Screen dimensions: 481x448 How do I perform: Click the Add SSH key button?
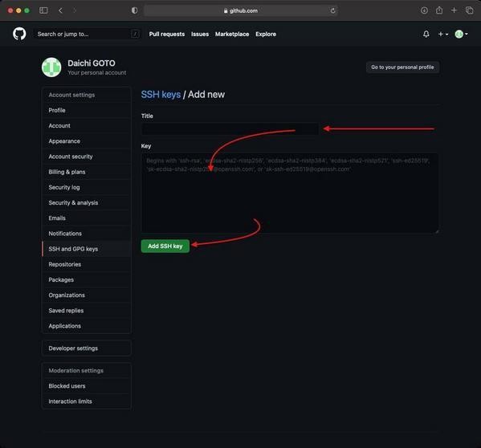click(165, 246)
